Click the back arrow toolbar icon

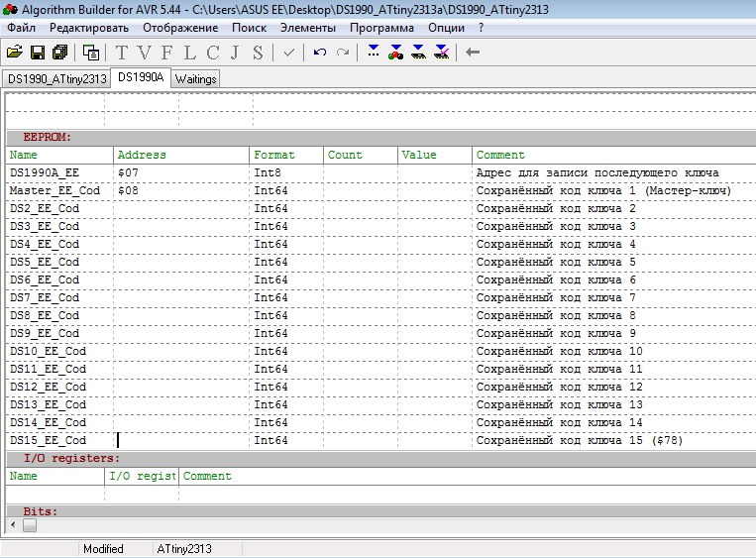click(x=473, y=52)
